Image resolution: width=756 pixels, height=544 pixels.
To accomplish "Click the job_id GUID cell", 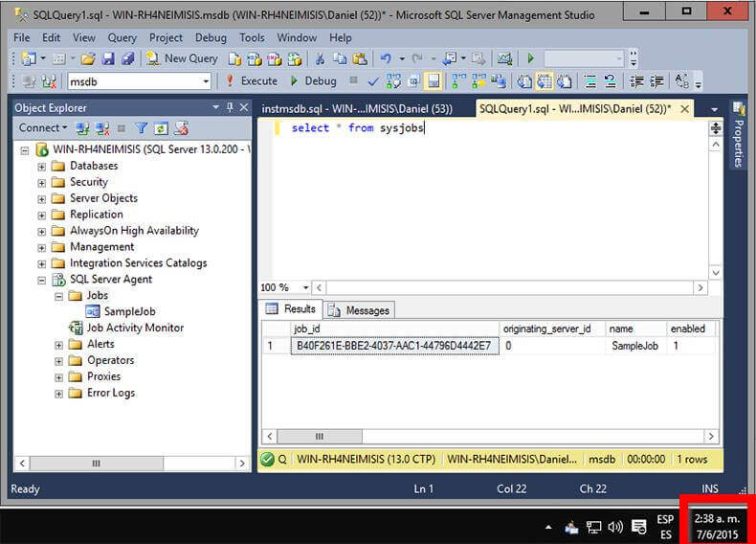I will [394, 346].
